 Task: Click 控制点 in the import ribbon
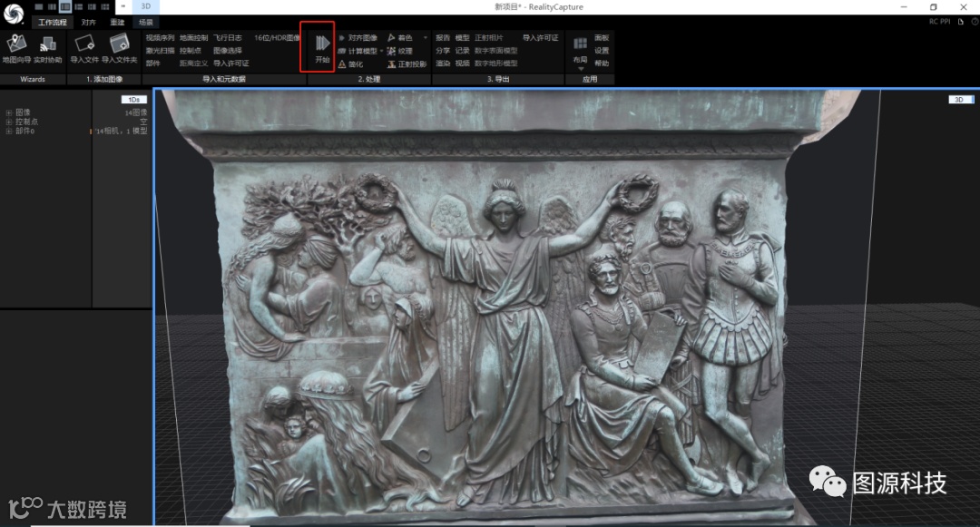(x=191, y=51)
